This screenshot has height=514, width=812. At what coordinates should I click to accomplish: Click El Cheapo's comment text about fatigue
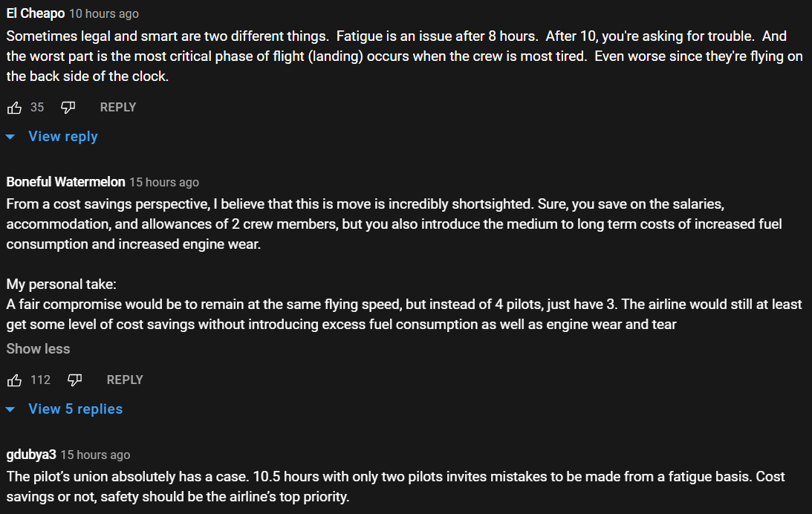click(x=401, y=56)
